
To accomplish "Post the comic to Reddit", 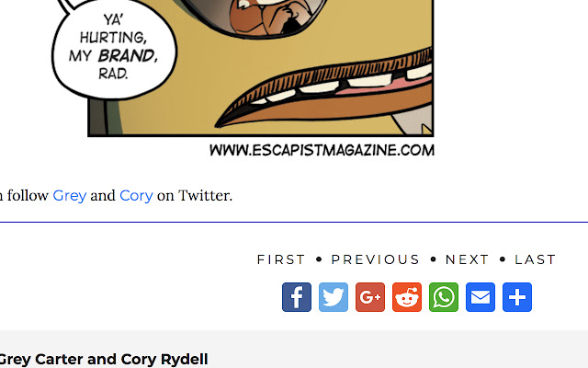I will click(x=407, y=297).
